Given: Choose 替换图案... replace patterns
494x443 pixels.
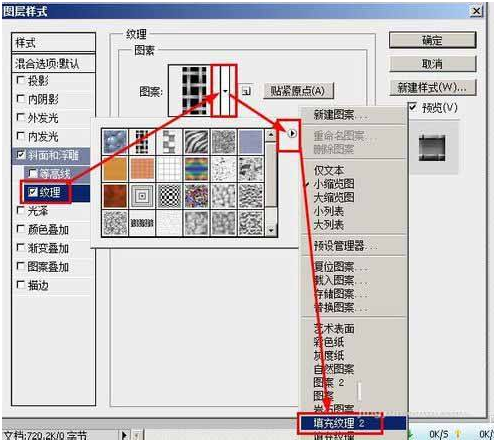Looking at the screenshot, I should pos(353,307).
